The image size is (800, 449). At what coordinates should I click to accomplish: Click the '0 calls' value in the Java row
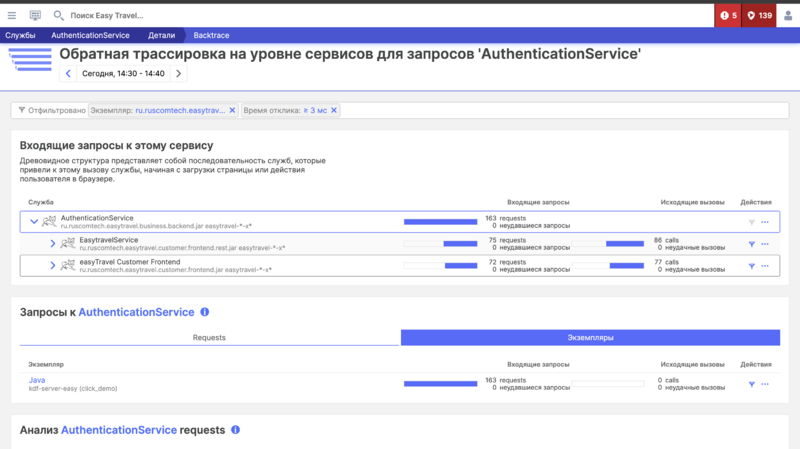[668, 380]
